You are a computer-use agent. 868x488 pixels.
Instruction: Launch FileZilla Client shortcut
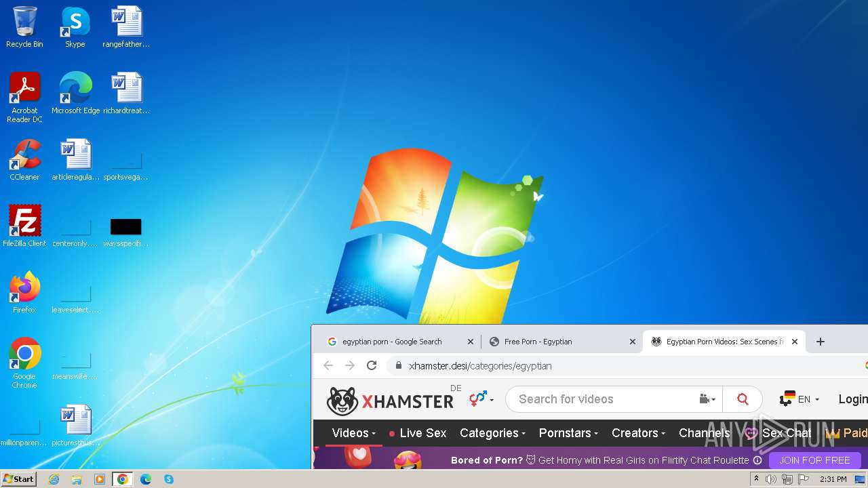coord(24,226)
